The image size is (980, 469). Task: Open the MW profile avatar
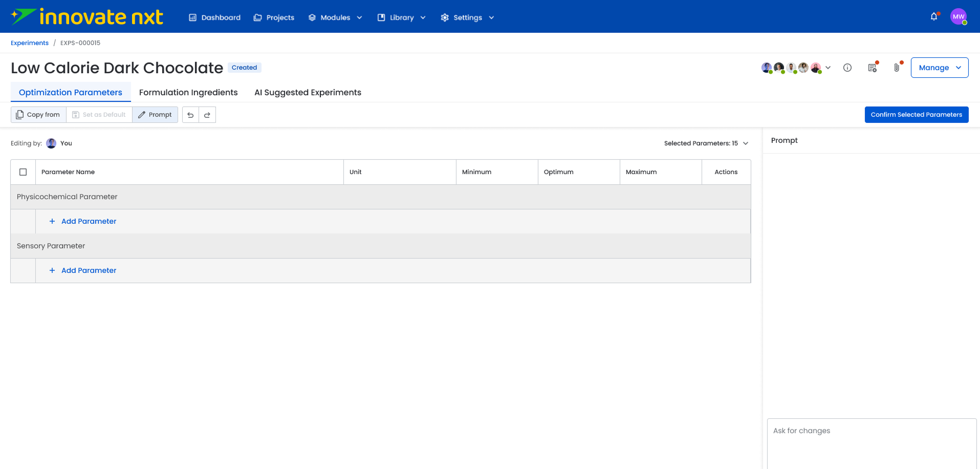[959, 16]
